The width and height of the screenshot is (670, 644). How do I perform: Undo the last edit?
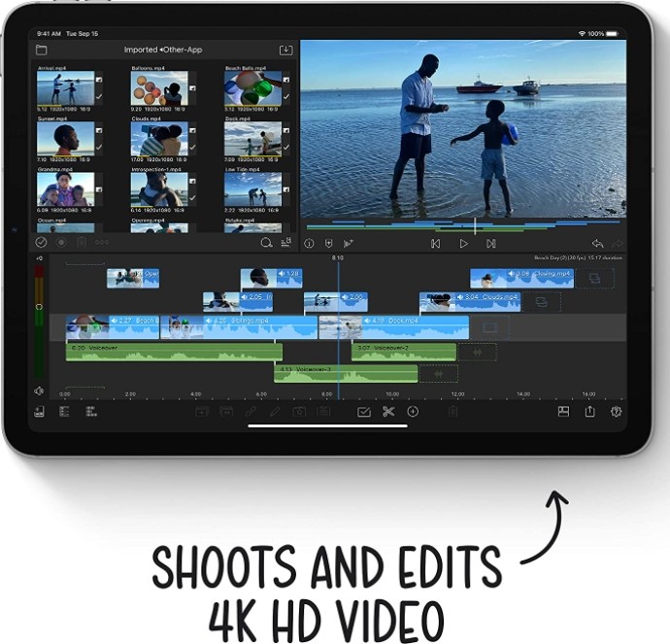coord(597,244)
